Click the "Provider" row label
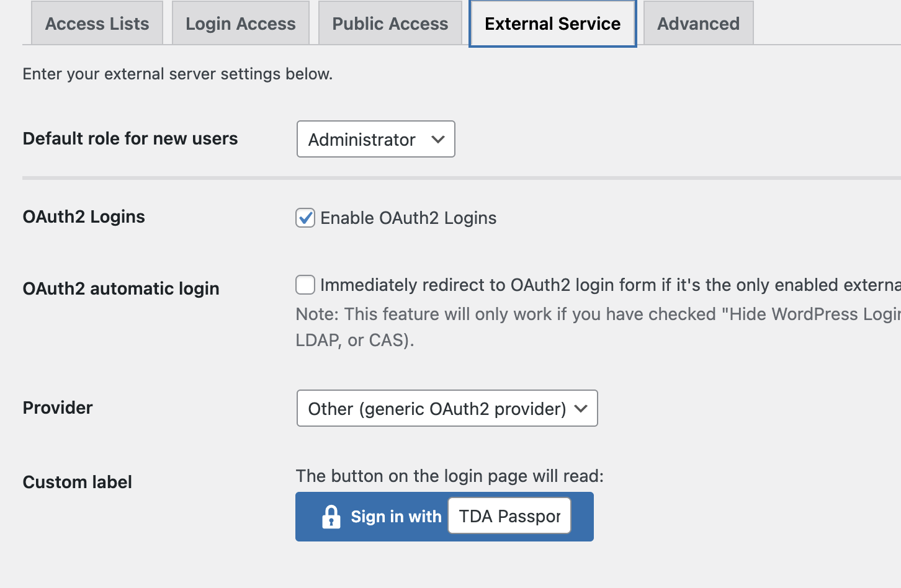This screenshot has height=588, width=901. point(58,408)
